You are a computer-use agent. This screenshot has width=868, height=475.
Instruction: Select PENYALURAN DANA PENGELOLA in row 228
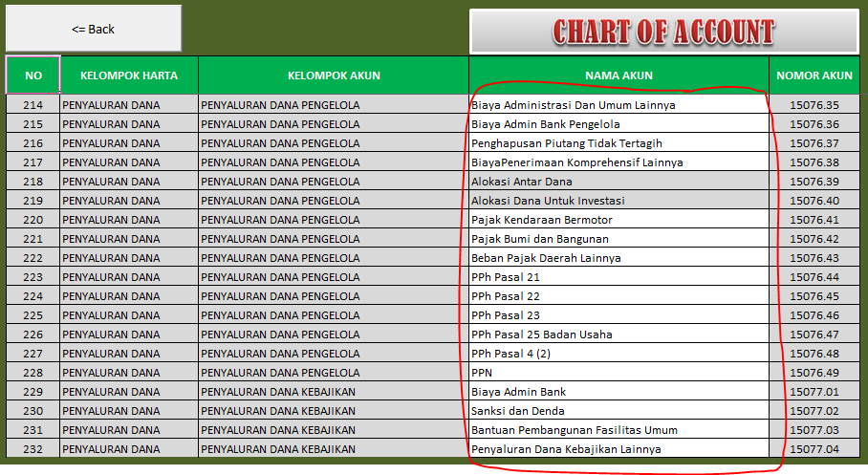point(334,372)
